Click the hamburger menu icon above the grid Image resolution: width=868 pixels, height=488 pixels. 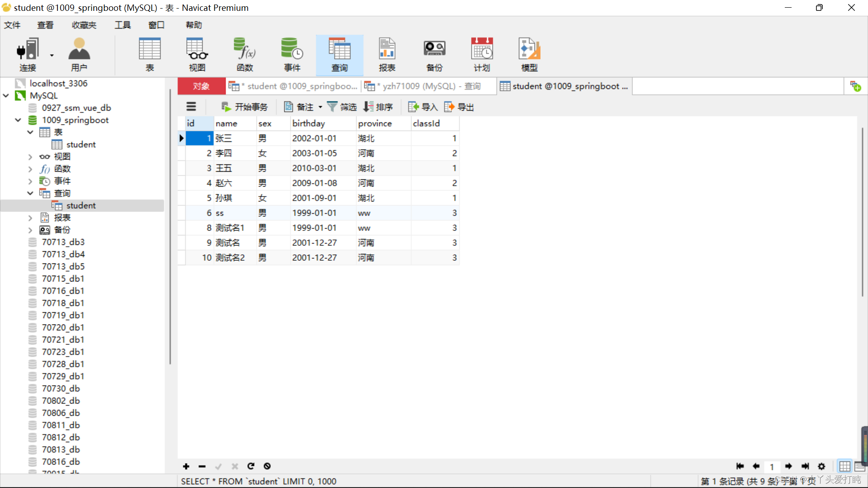coord(191,107)
